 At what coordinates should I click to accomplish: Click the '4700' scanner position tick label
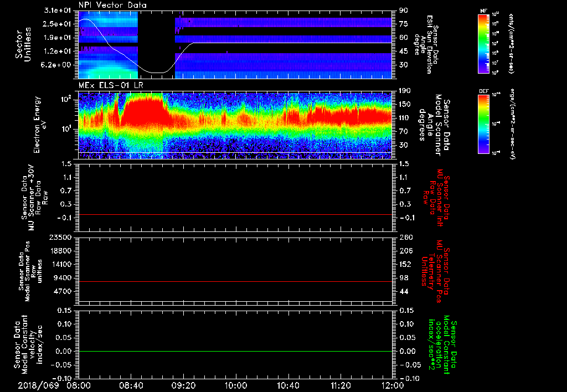63,291
